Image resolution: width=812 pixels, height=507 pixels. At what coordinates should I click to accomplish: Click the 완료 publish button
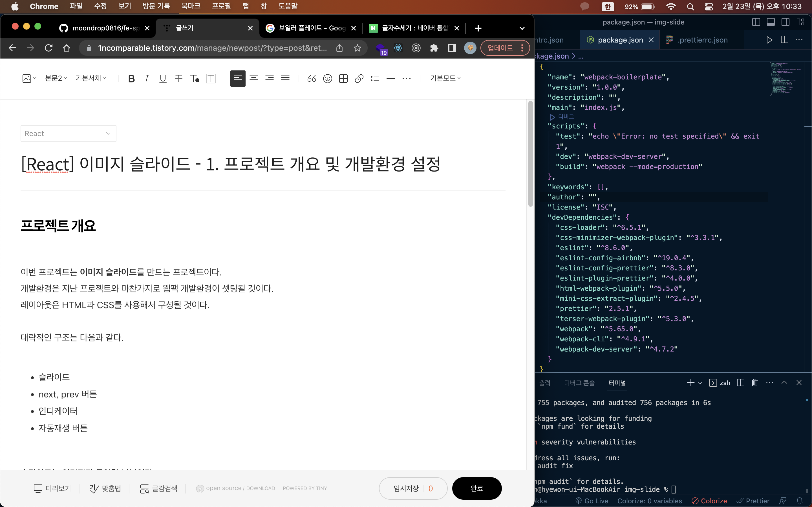[x=476, y=488]
